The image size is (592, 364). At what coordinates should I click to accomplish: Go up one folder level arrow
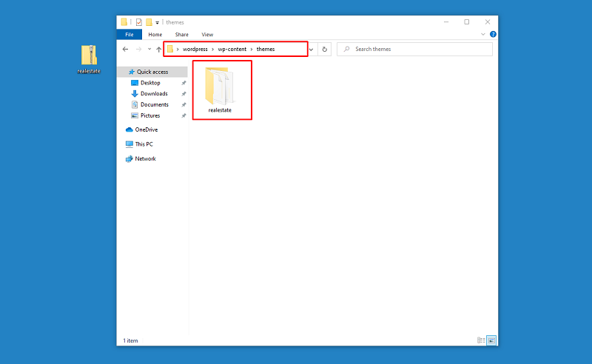click(x=158, y=49)
